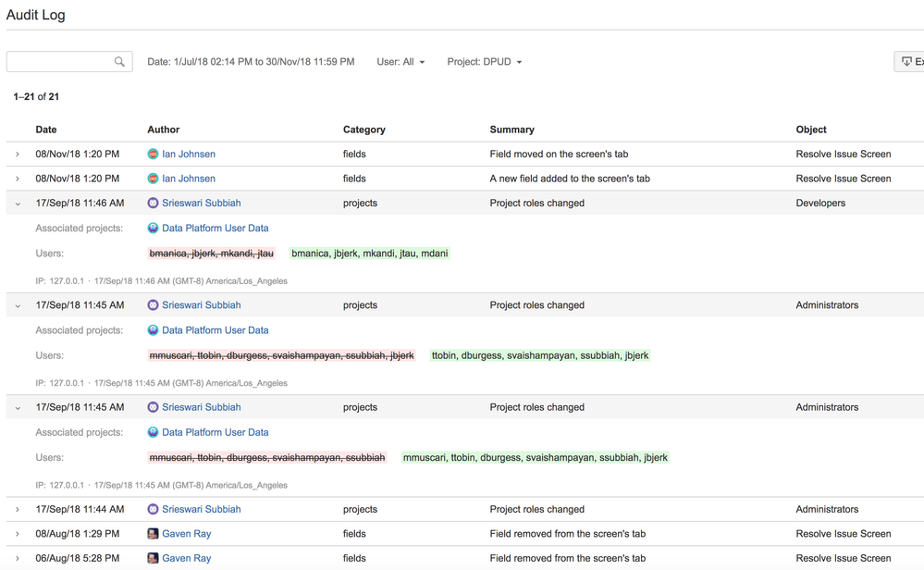Collapse the Administrators row with jbjerk added

(x=17, y=407)
